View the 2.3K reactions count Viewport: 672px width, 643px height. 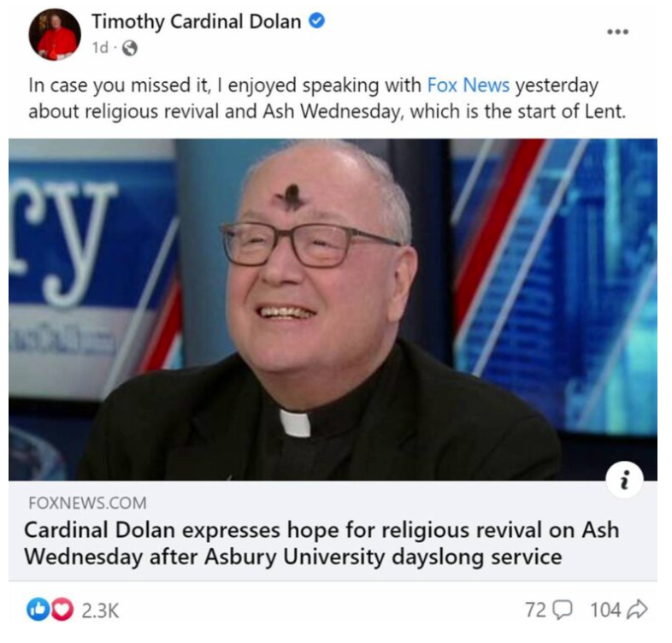click(x=100, y=611)
